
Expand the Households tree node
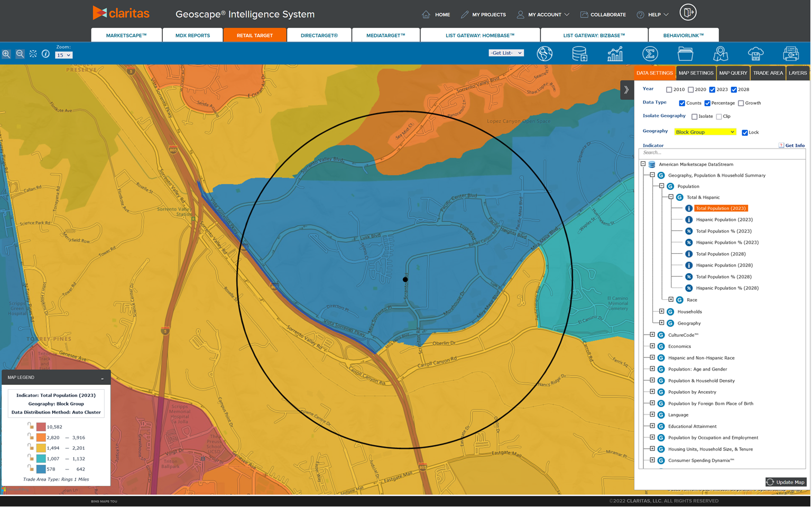tap(662, 311)
